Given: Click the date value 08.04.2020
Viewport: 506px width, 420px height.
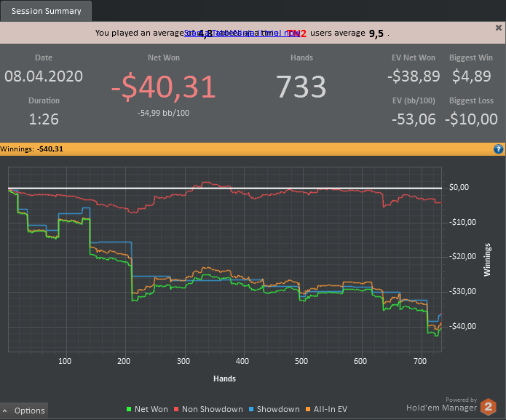Looking at the screenshot, I should pos(44,76).
